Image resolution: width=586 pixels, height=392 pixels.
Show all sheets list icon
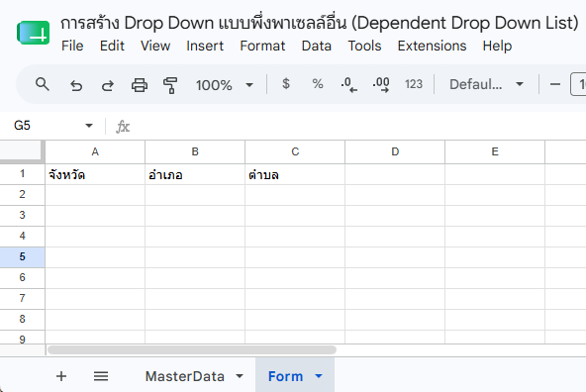coord(101,376)
